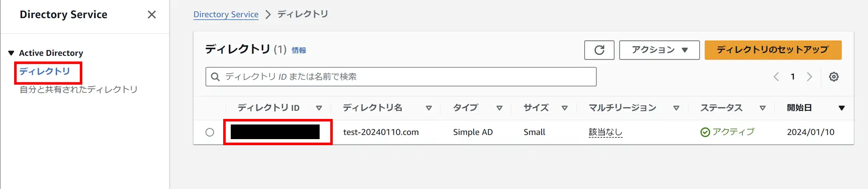Click the search magnifier icon
Image resolution: width=868 pixels, height=189 pixels.
click(215, 77)
